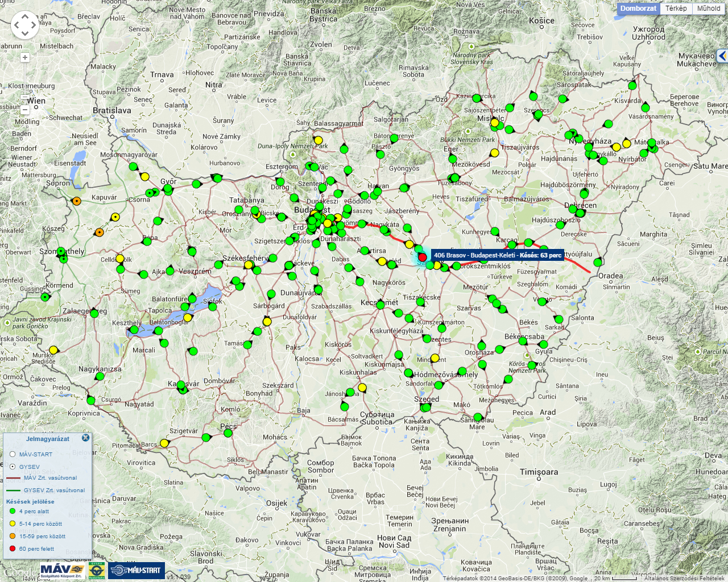
Task: Click the yellow '5-14 perc között' legend dot
Action: pyautogui.click(x=13, y=523)
